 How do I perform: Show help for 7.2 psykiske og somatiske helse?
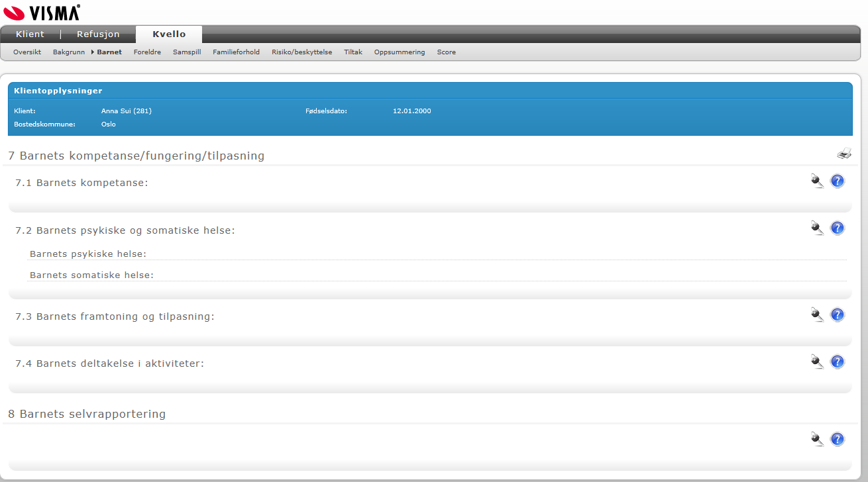(x=838, y=228)
